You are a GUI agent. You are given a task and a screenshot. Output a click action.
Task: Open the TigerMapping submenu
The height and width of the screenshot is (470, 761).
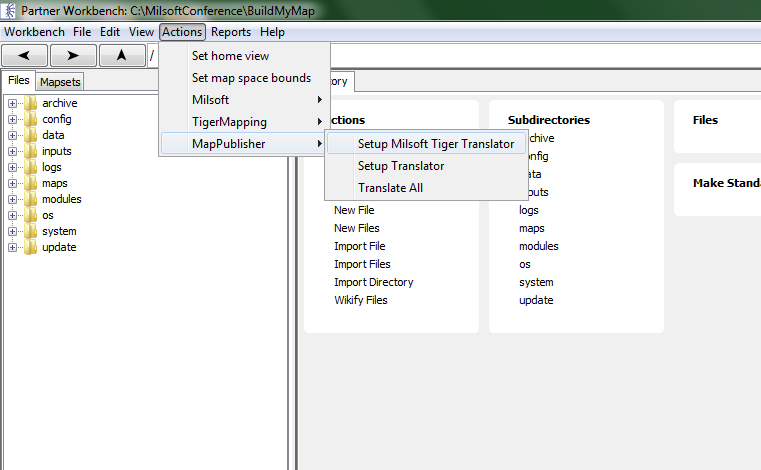coord(245,122)
